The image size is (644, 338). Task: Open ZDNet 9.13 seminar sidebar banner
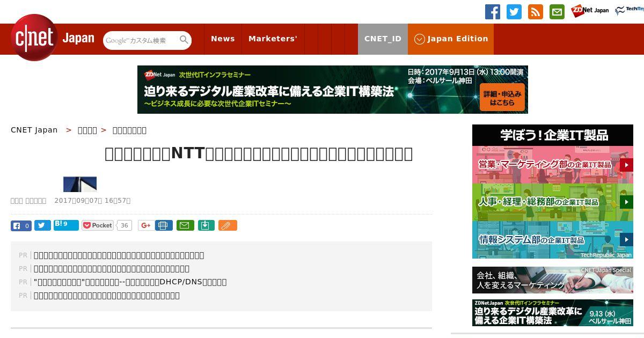553,313
